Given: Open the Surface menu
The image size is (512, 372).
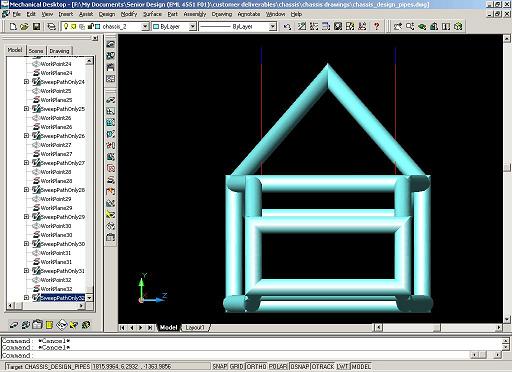Looking at the screenshot, I should 152,14.
